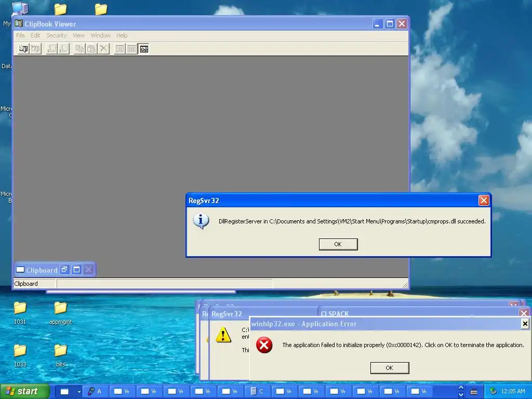Open the File menu
The height and width of the screenshot is (399, 532).
point(20,35)
